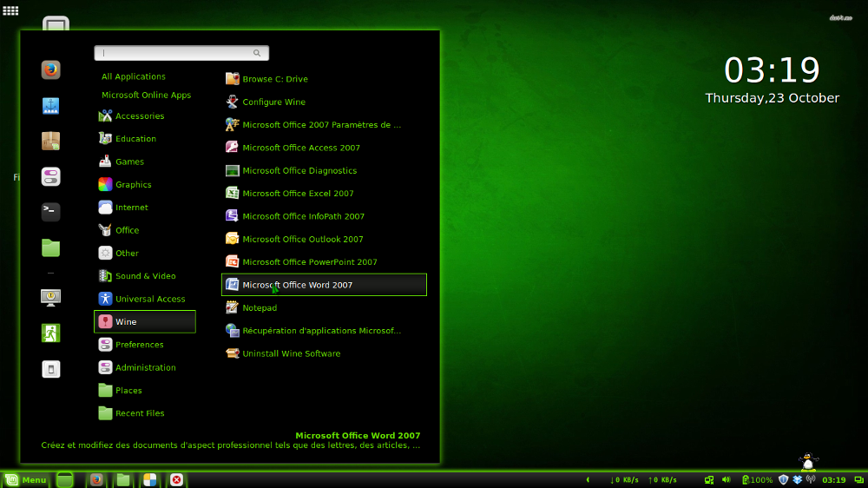Select All Applications category
Viewport: 868px width, 488px height.
[x=134, y=76]
